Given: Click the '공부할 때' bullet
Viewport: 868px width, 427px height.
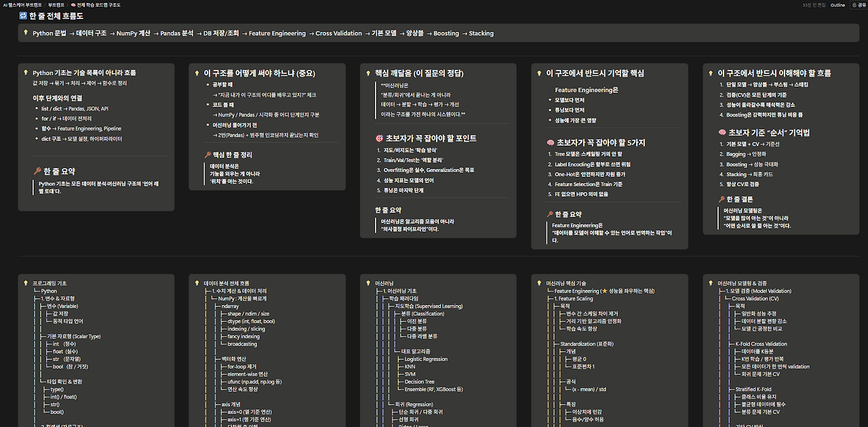Looking at the screenshot, I should 223,85.
